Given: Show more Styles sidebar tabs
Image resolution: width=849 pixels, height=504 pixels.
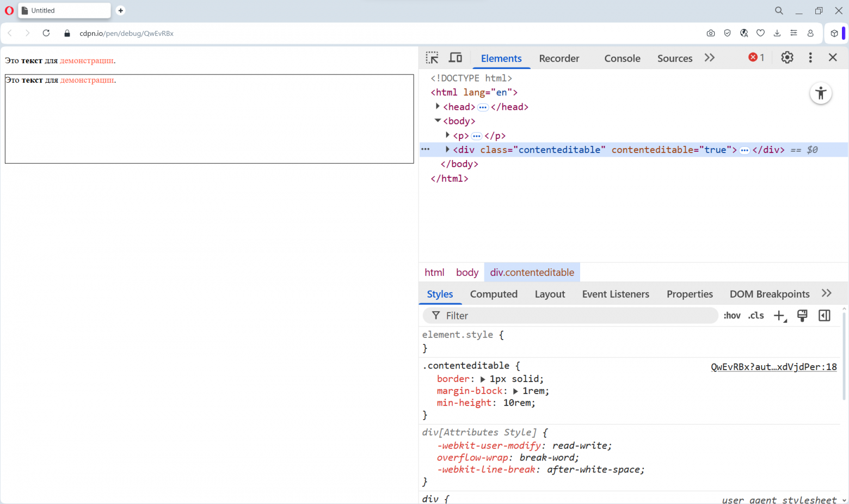Looking at the screenshot, I should coord(827,293).
